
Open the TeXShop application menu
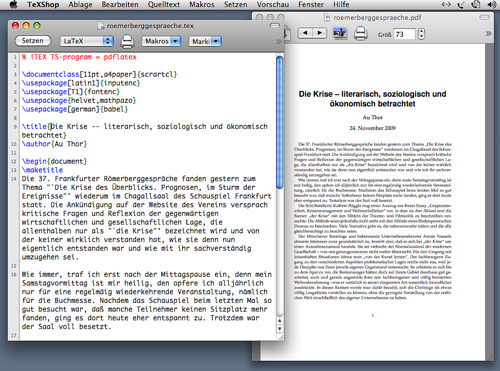pos(43,5)
